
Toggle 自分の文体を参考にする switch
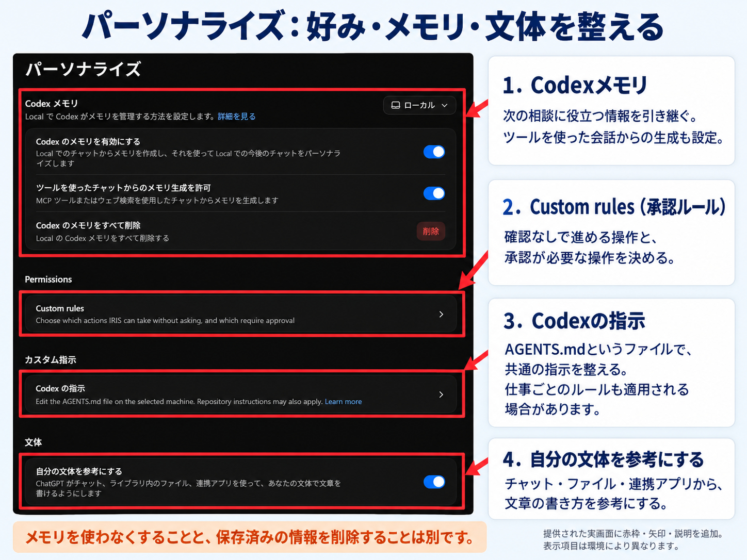click(434, 482)
